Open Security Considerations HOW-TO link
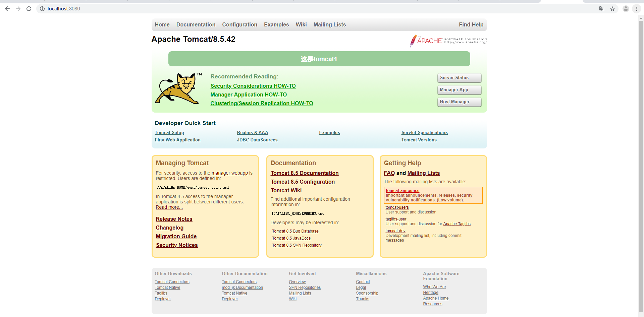The height and width of the screenshot is (317, 644). pyautogui.click(x=253, y=86)
